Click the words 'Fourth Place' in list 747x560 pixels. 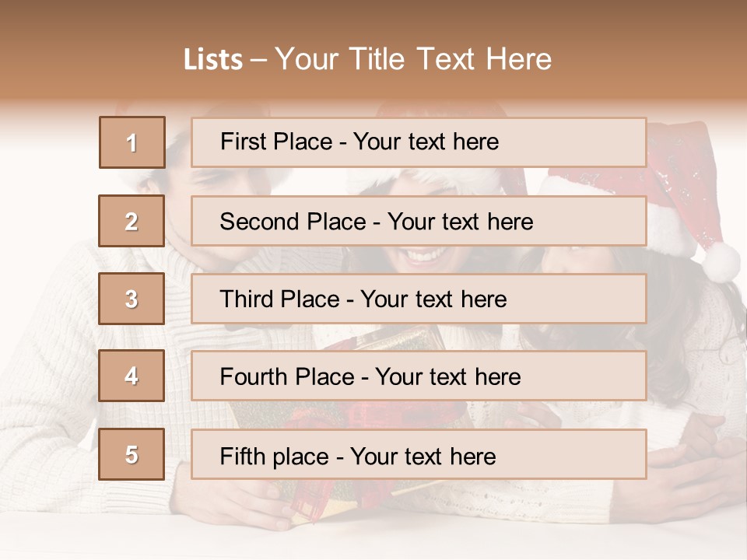click(287, 376)
